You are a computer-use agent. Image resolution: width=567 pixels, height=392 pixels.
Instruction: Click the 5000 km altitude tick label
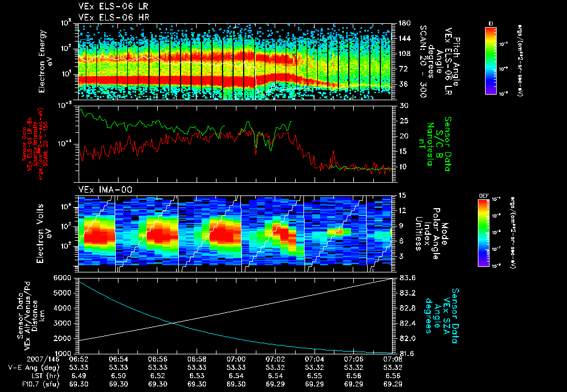[x=62, y=293]
